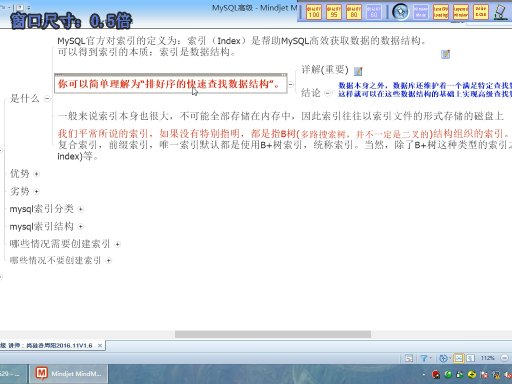The height and width of the screenshot is (384, 512).
Task: Open the note icon under the MySQL definition
Action: (x=446, y=54)
